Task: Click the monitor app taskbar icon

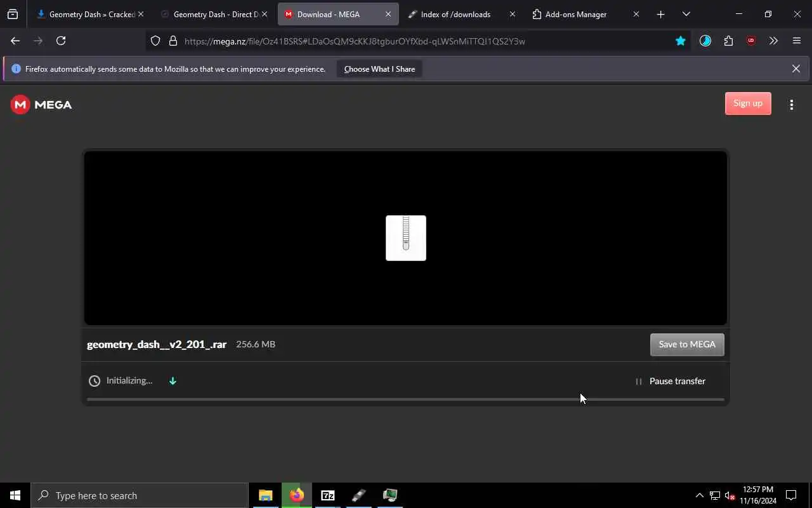Action: [x=390, y=495]
